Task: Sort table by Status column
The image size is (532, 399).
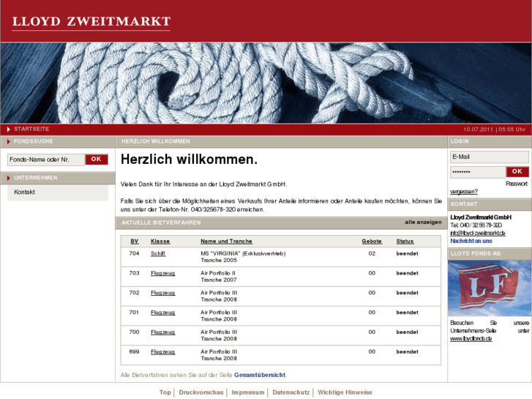Action: pos(405,241)
